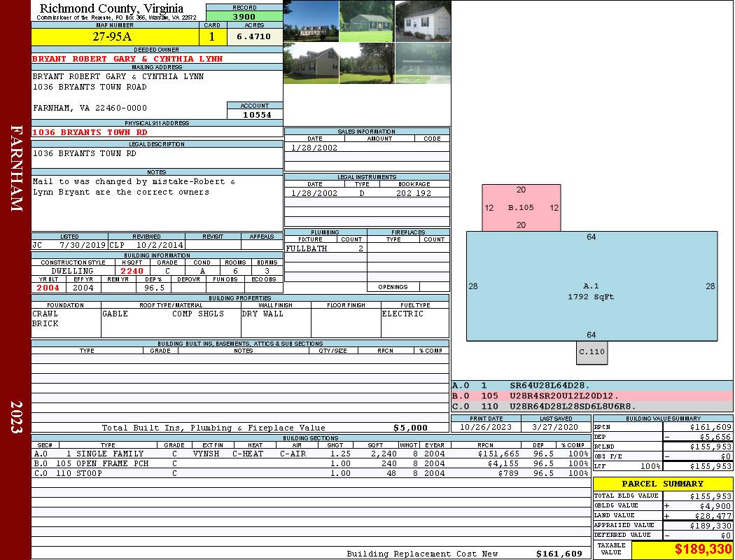Click DEP value $5,656

pos(715,437)
